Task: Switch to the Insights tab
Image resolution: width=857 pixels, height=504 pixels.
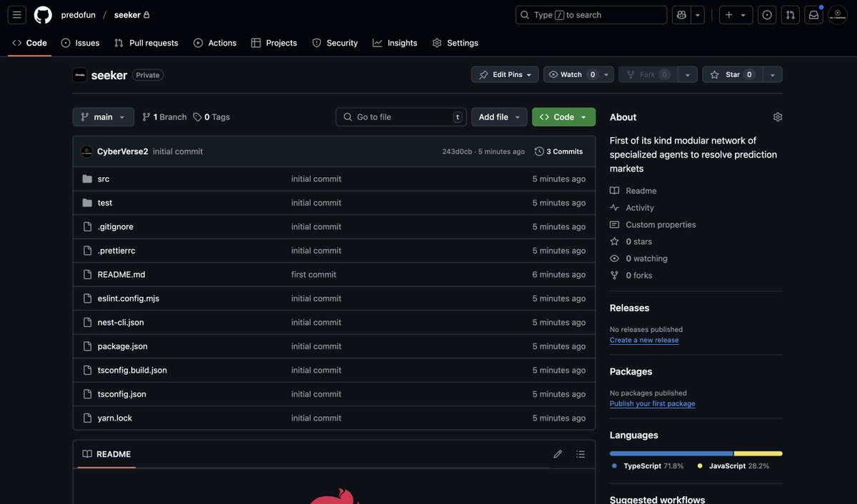Action: (x=395, y=43)
